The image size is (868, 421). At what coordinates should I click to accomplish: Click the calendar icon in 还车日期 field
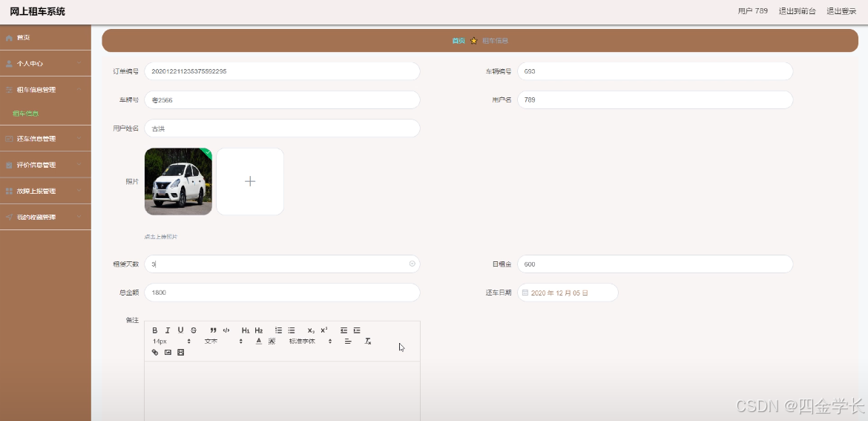(525, 293)
